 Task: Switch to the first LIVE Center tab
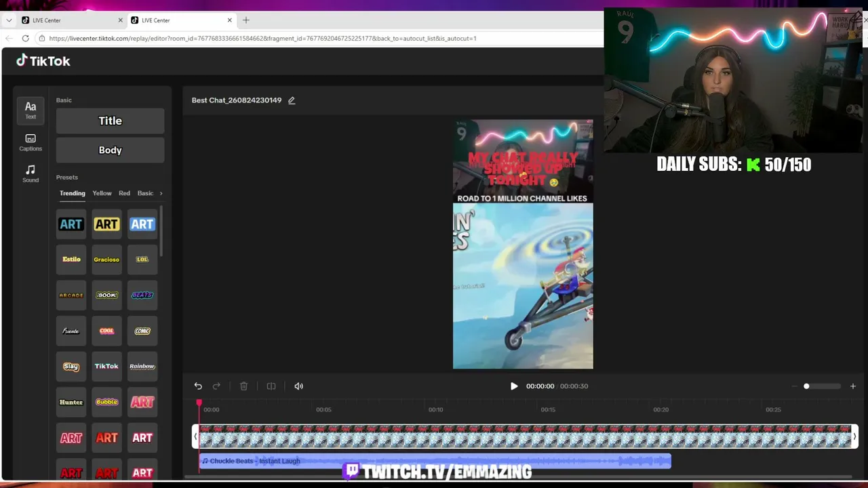pyautogui.click(x=71, y=20)
